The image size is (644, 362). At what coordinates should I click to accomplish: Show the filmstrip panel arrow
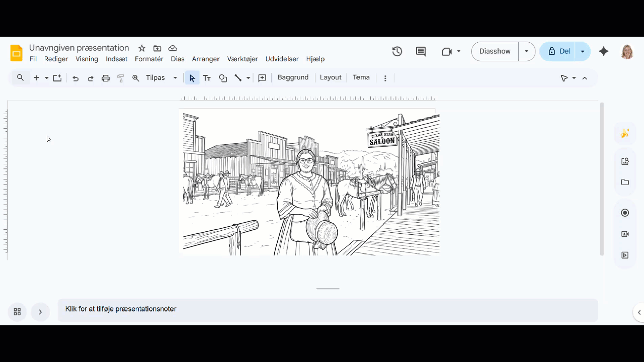pyautogui.click(x=40, y=312)
